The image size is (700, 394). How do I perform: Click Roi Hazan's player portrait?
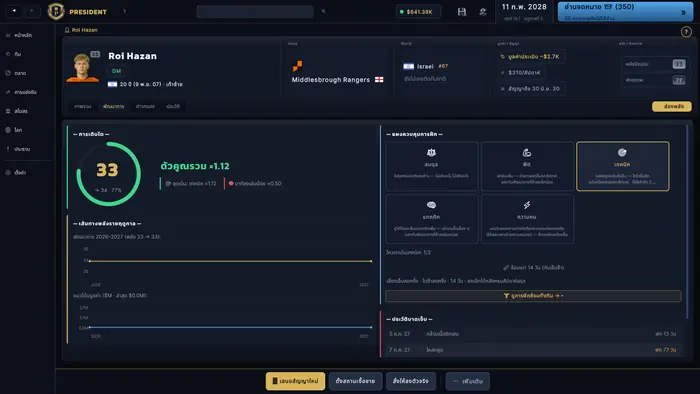(82, 68)
